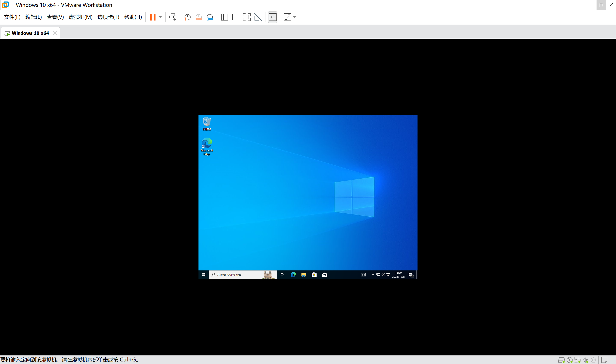Toggle the console view button
This screenshot has height=364, width=616.
tap(272, 17)
